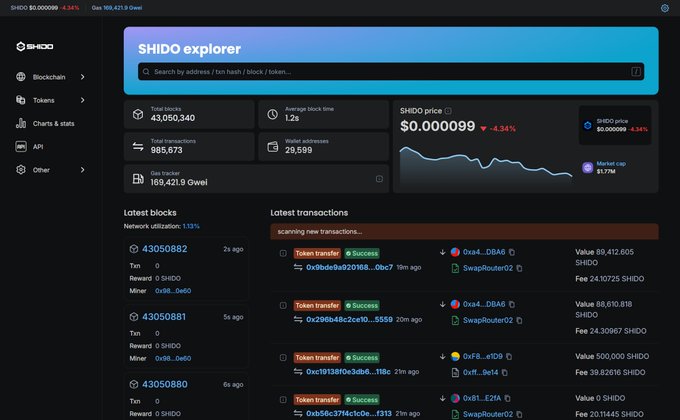This screenshot has height=420, width=680.
Task: Click the Blockchain globe icon
Action: click(x=21, y=77)
